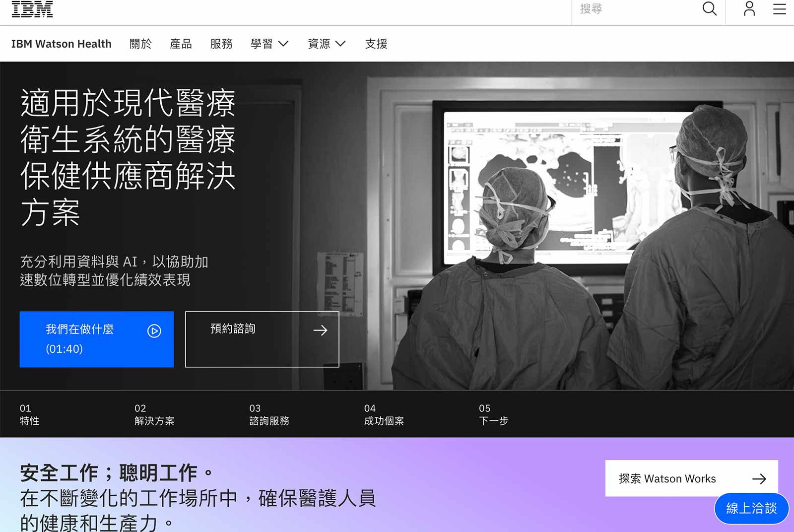Jump to section 03 諮詢服務

pyautogui.click(x=269, y=414)
